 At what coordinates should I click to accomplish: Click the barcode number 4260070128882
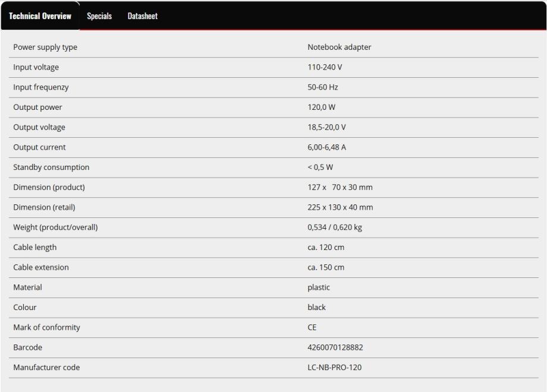pyautogui.click(x=335, y=347)
